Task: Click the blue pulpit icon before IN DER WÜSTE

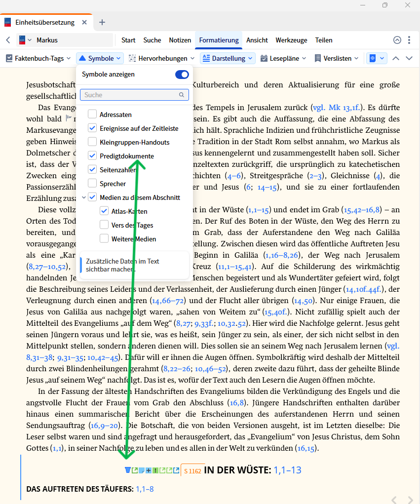Action: click(127, 470)
